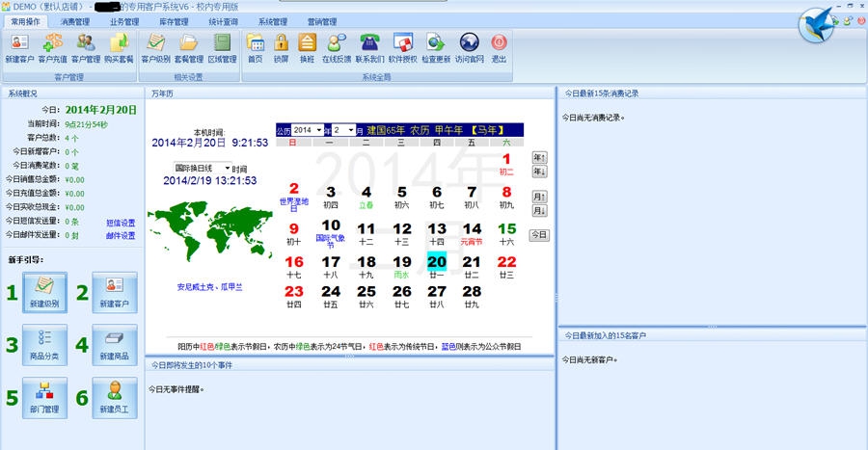Click the 区域管理 notebook icon
The image size is (868, 450).
coord(222,48)
